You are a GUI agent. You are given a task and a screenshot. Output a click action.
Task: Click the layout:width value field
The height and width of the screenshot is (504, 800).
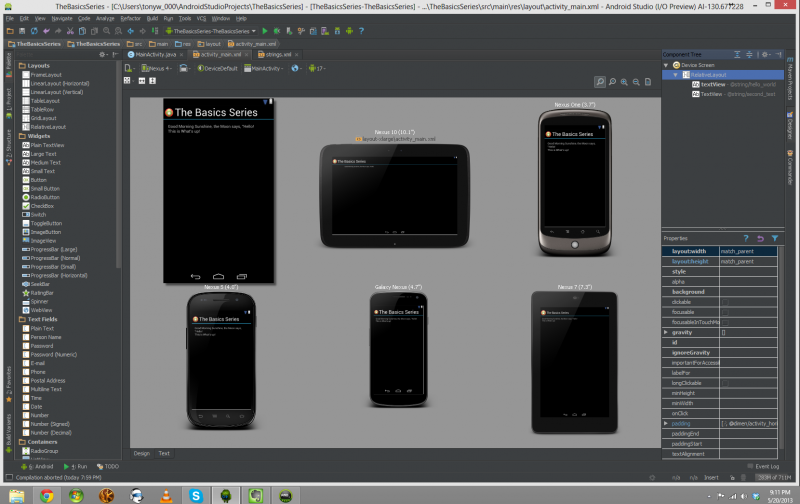pos(748,251)
